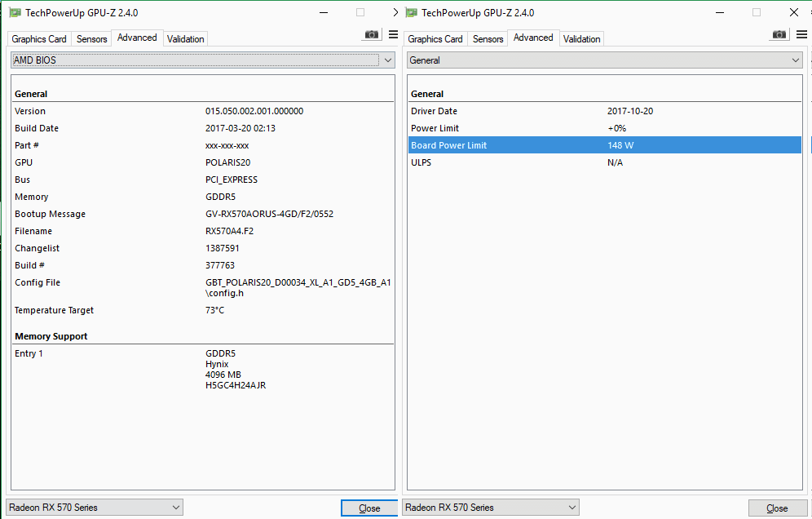Expand the AMD BIOS category dropdown
Viewport: 812px width, 519px height.
203,60
